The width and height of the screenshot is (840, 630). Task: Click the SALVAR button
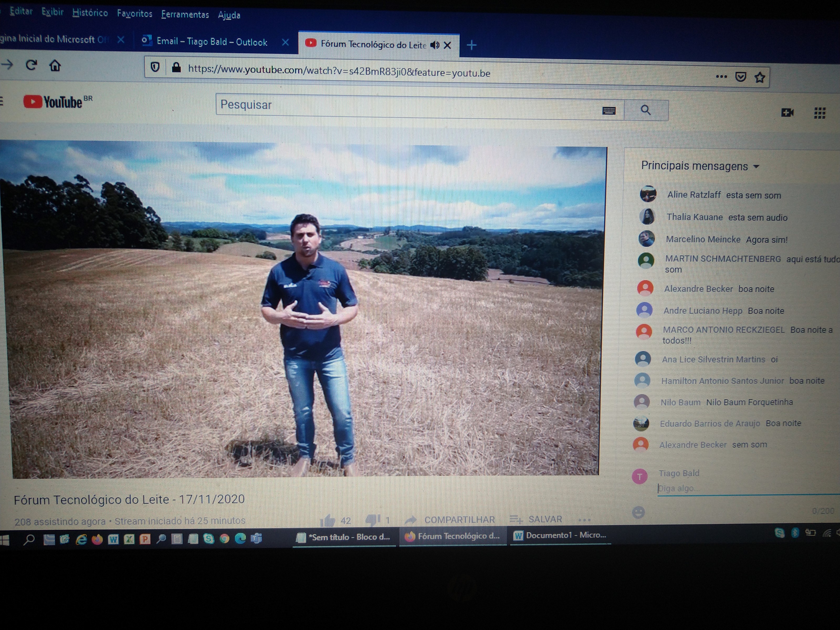click(x=536, y=519)
